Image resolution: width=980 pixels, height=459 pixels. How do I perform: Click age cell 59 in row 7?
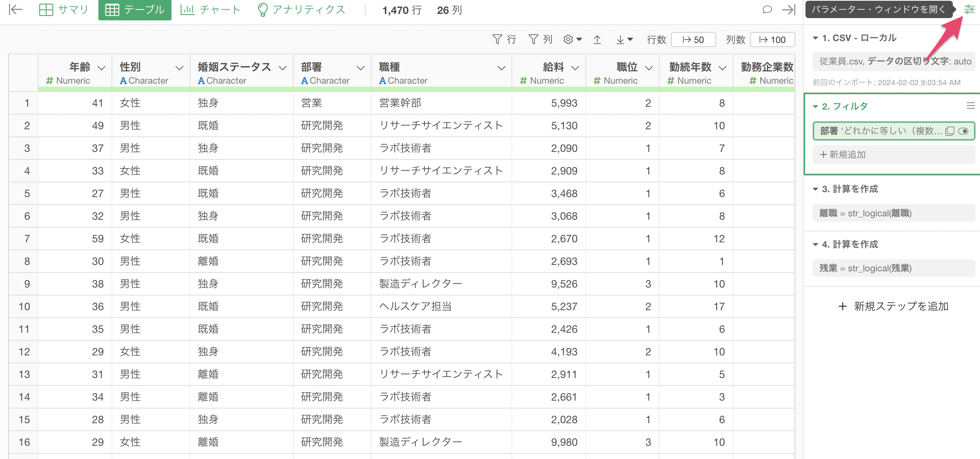[75, 239]
